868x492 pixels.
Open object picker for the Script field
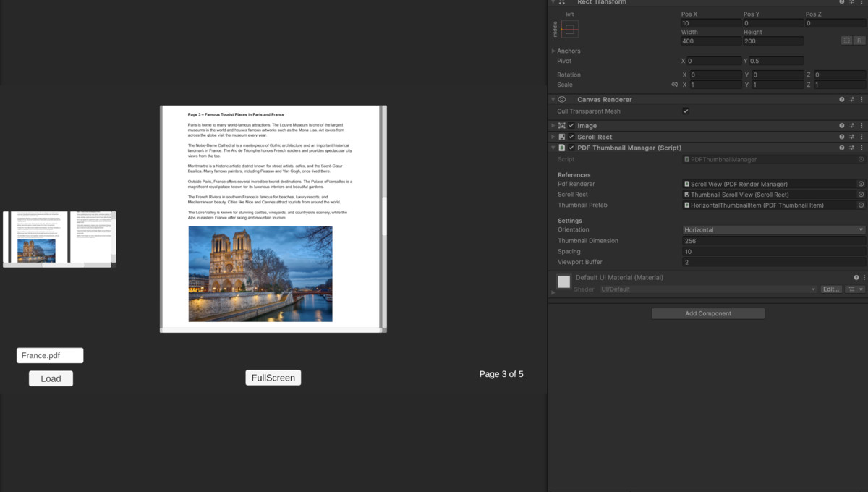click(861, 159)
